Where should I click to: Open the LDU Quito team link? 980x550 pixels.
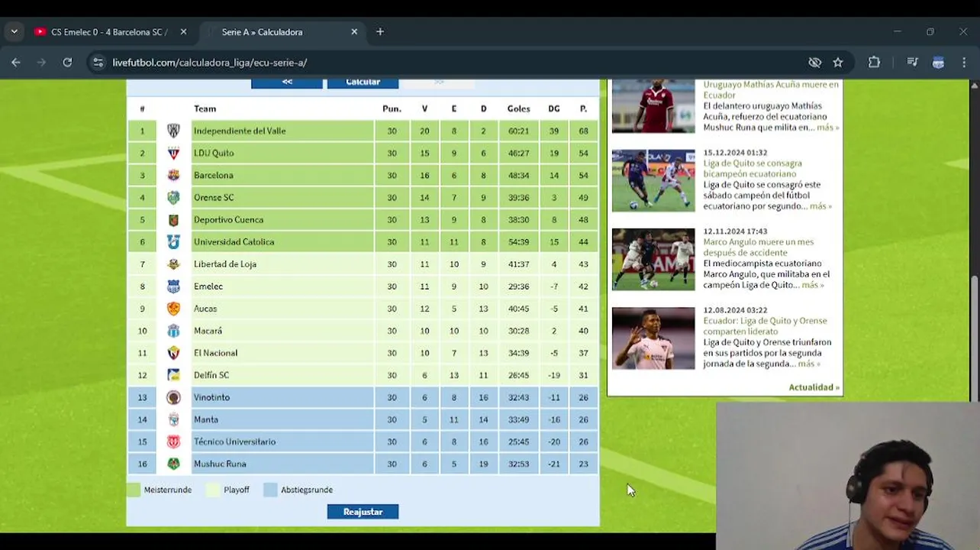214,153
